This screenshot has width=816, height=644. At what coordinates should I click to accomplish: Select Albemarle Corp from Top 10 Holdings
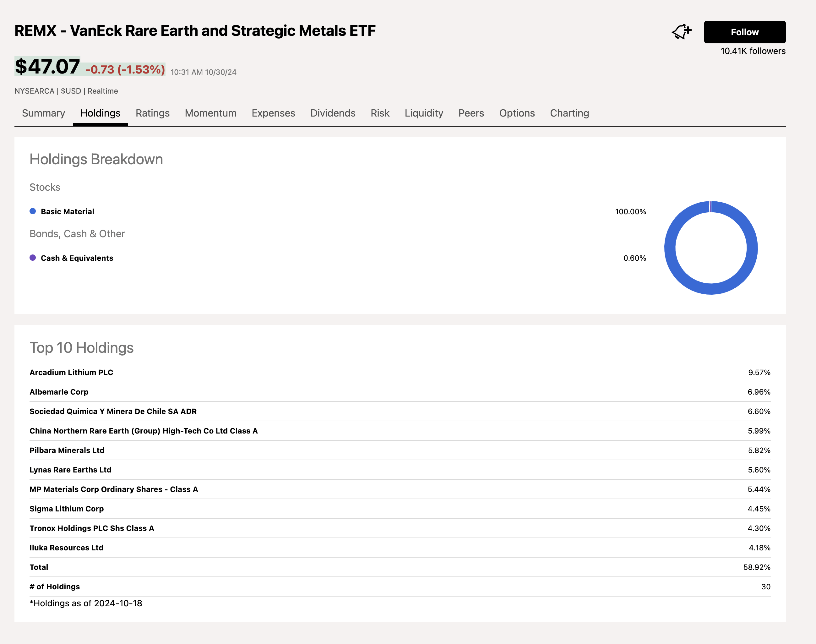[x=59, y=392]
